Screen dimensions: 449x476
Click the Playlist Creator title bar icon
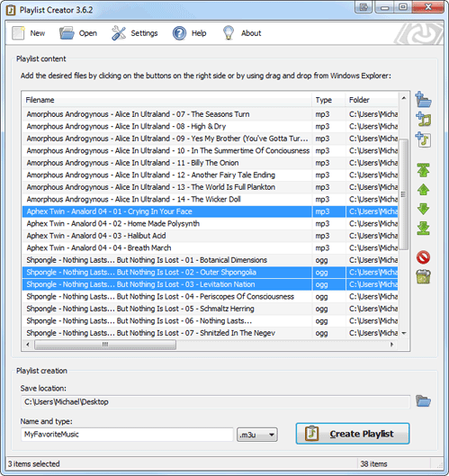pos(11,10)
